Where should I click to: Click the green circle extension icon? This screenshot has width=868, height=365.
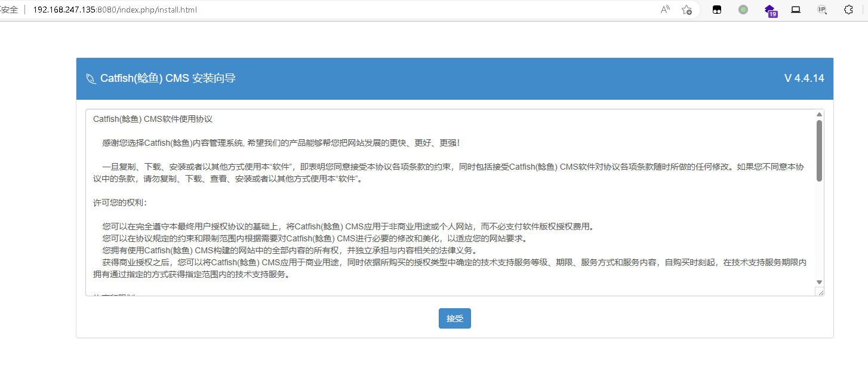point(743,10)
